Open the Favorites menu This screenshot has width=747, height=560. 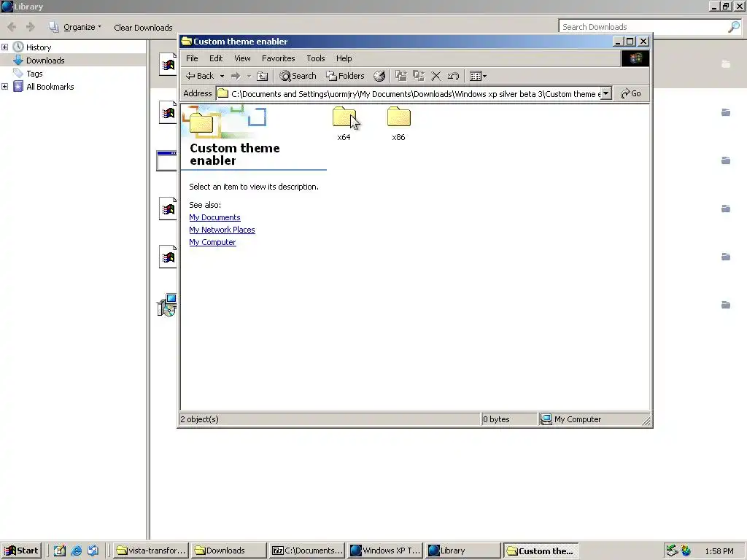[x=278, y=58]
